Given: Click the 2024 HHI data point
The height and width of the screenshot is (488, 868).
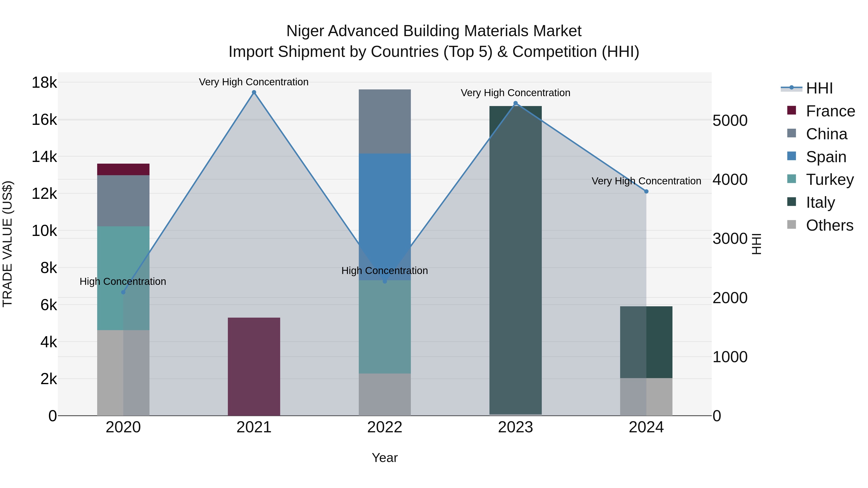Looking at the screenshot, I should click(x=646, y=191).
